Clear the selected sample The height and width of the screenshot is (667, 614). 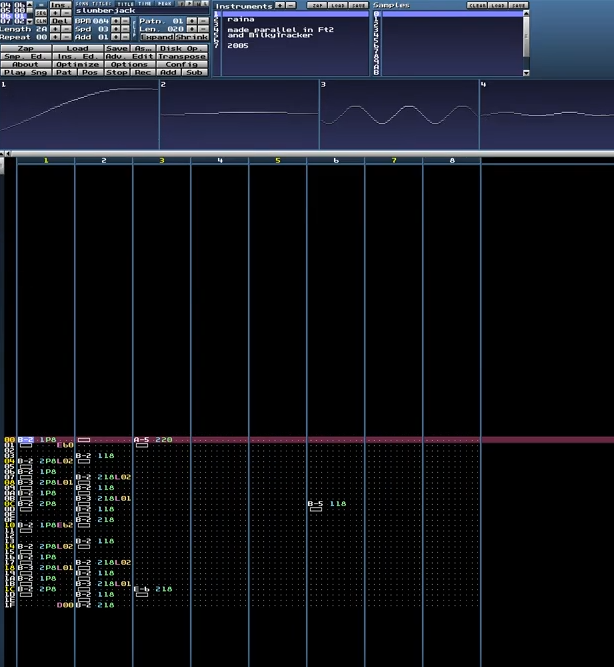pyautogui.click(x=477, y=5)
